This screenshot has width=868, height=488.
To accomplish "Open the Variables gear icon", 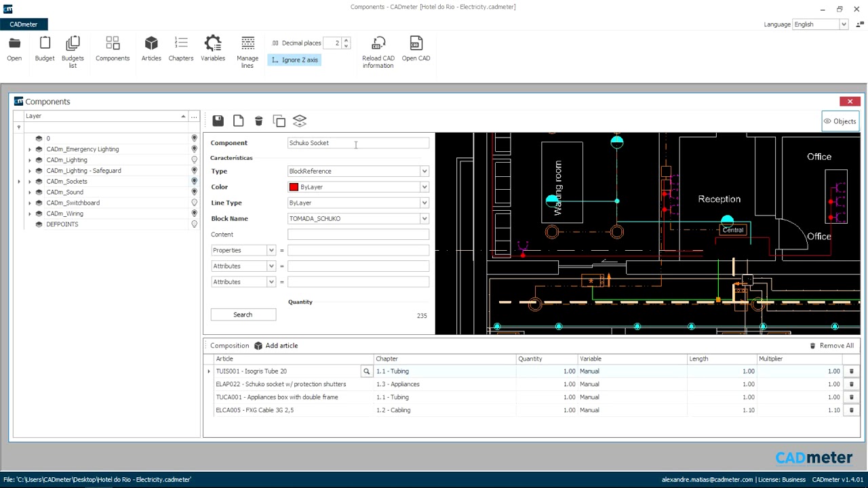I will click(213, 45).
